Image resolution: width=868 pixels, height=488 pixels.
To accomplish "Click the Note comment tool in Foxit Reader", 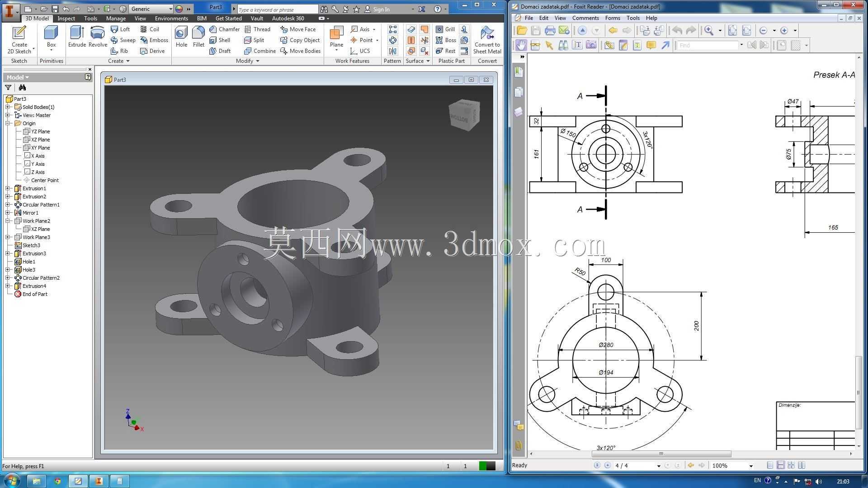I will (651, 45).
